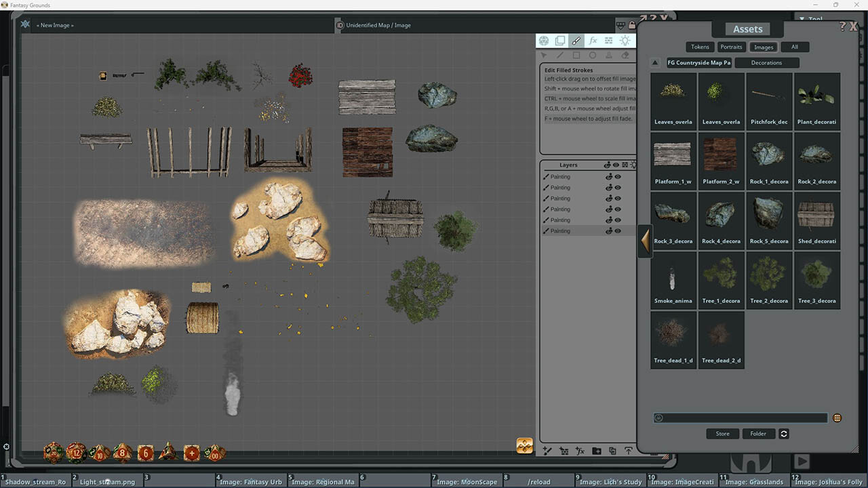Hide the last Painting layer via eye

click(618, 231)
